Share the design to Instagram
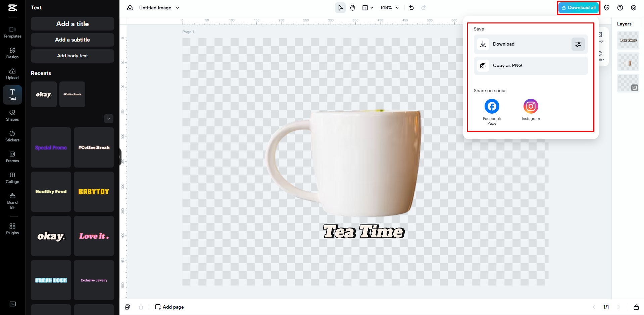 (530, 106)
